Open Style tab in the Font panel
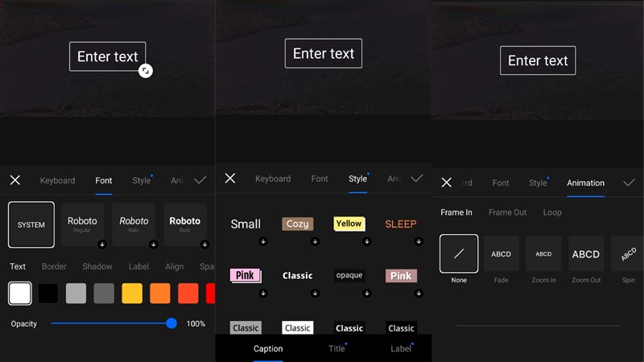This screenshot has height=362, width=644. [x=142, y=180]
